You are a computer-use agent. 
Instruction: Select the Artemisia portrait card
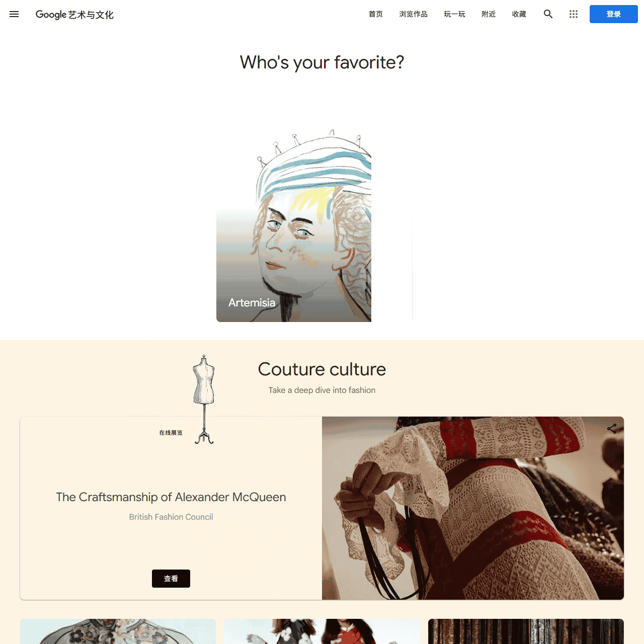point(294,225)
